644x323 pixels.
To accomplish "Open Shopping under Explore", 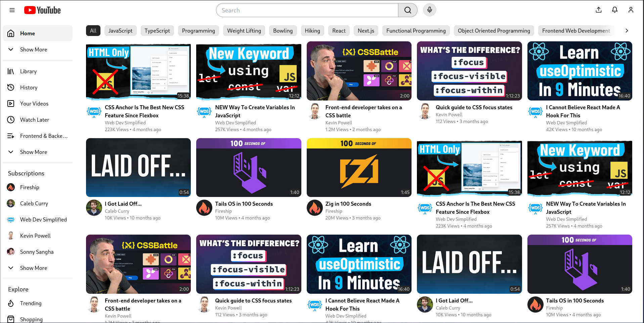I will tap(38, 319).
